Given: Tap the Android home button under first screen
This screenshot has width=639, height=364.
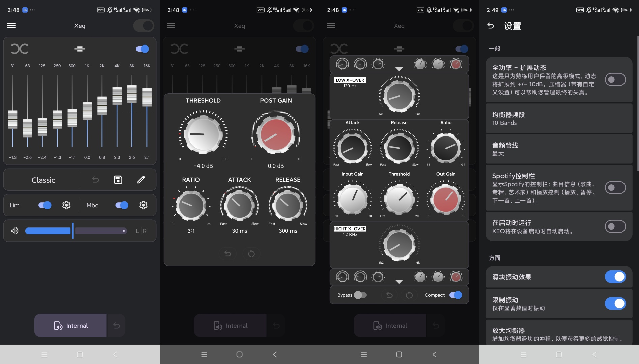Looking at the screenshot, I should pyautogui.click(x=80, y=355).
